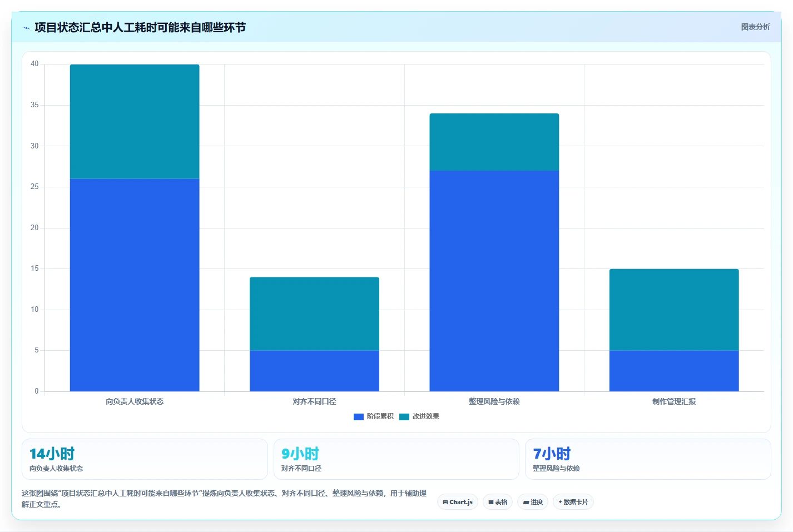
Task: Open the 14小时 向负责人收集状态 card
Action: click(145, 459)
